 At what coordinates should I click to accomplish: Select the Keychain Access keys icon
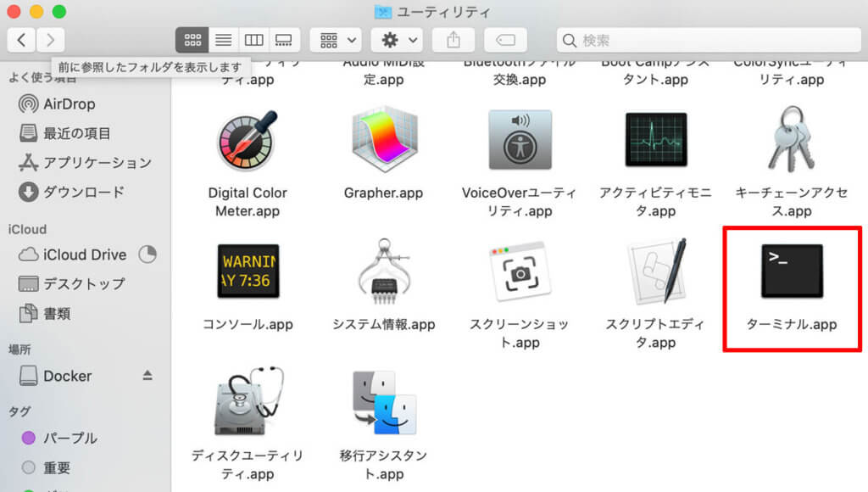[x=791, y=140]
